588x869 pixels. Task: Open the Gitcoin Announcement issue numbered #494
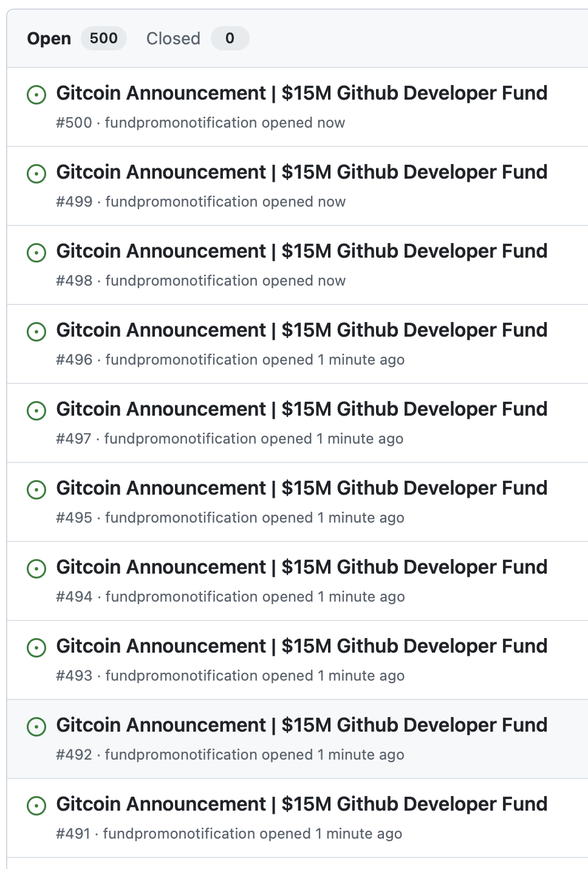[x=301, y=567]
